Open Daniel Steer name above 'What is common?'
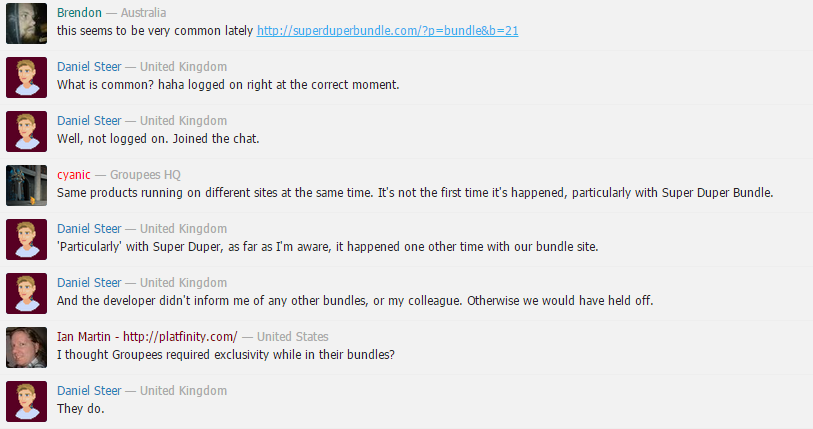This screenshot has height=429, width=813. [89, 66]
